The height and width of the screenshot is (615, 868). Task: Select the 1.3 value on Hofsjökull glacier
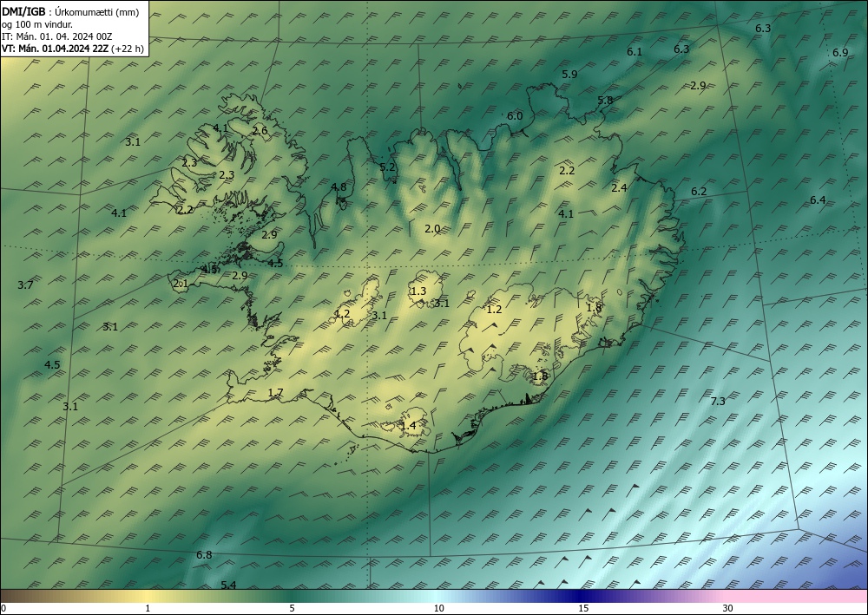pos(418,291)
